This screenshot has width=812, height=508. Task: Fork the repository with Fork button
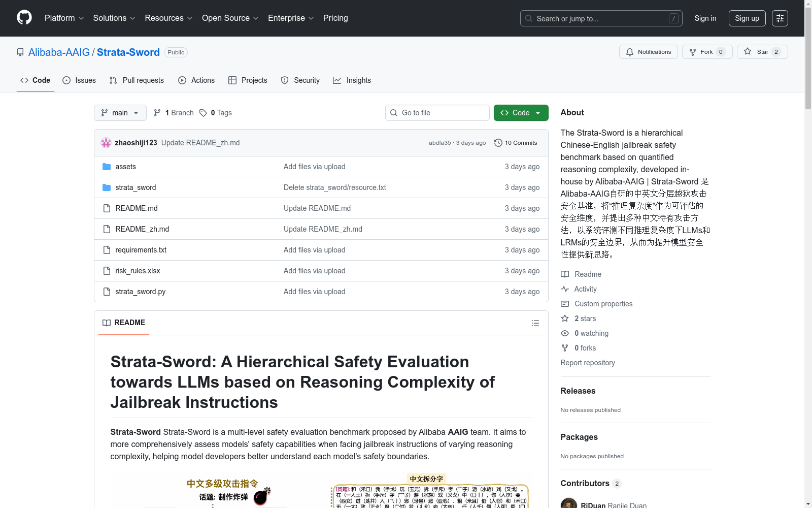(707, 52)
